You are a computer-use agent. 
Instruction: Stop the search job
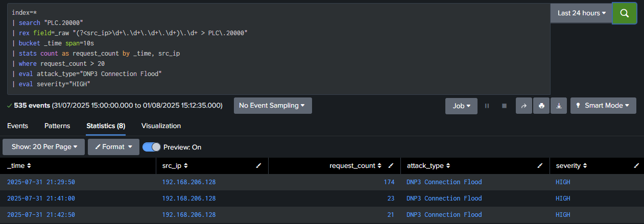(504, 106)
